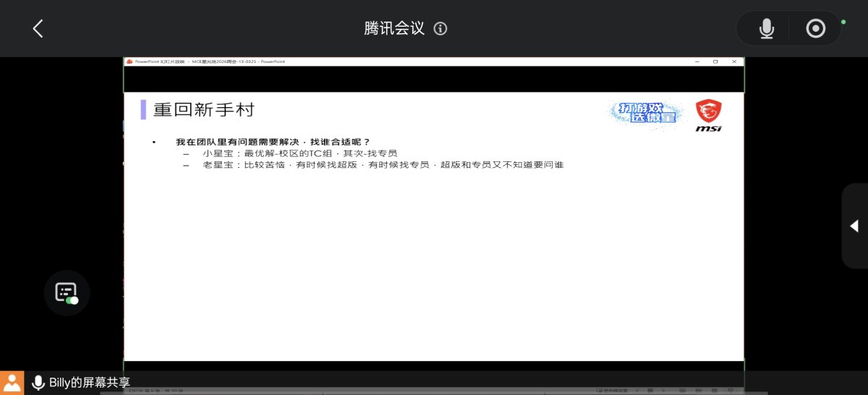Viewport: 868px width, 395px height.
Task: Tap the Billy的屏幕共享 label
Action: [x=90, y=383]
